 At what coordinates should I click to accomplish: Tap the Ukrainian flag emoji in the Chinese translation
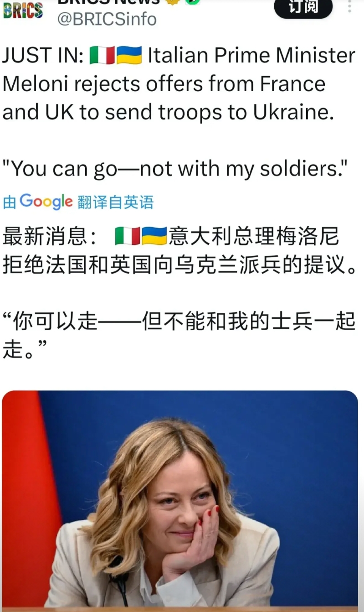click(x=154, y=236)
